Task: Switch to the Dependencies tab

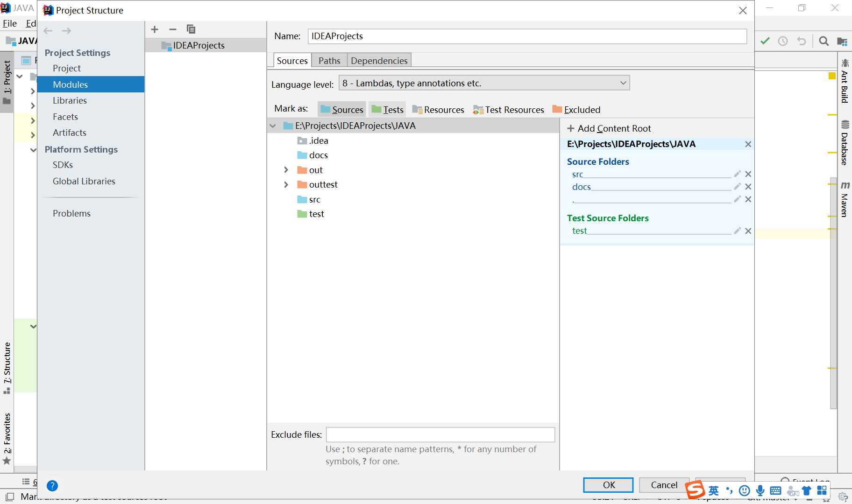Action: point(379,61)
